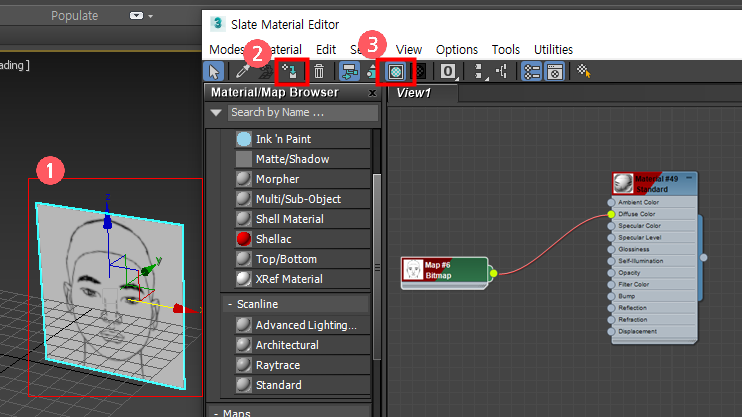
Task: Select the Shell Material entry
Action: point(302,219)
